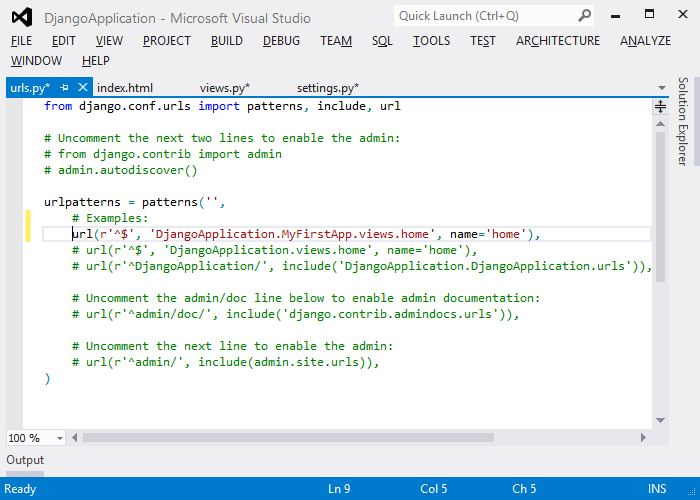Open the BUILD menu
This screenshot has height=500, width=700.
click(x=227, y=41)
